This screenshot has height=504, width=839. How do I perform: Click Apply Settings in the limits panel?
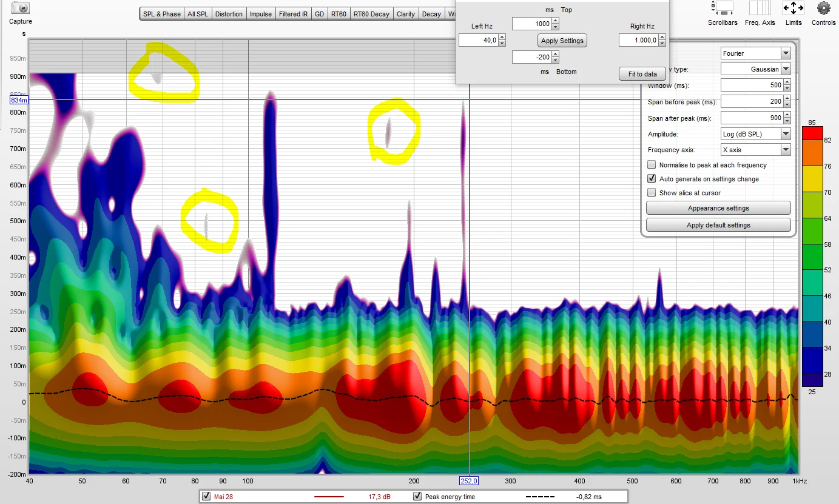point(562,41)
